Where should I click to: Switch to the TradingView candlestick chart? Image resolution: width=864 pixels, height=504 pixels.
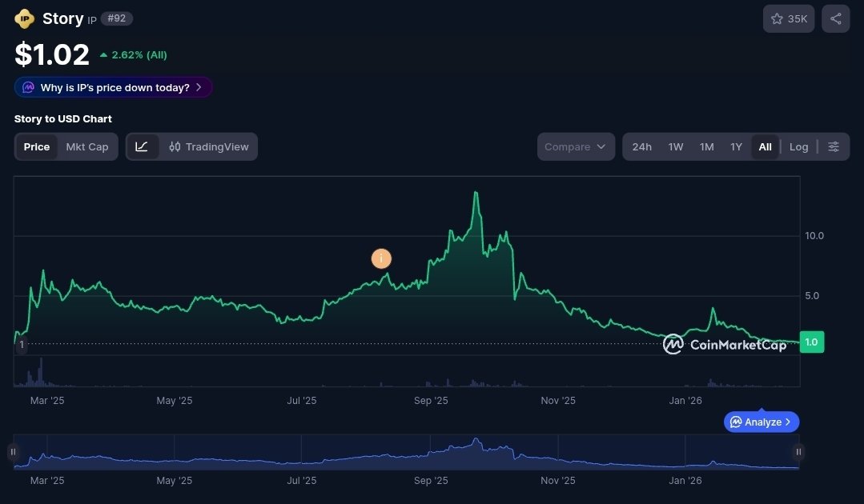pyautogui.click(x=209, y=147)
